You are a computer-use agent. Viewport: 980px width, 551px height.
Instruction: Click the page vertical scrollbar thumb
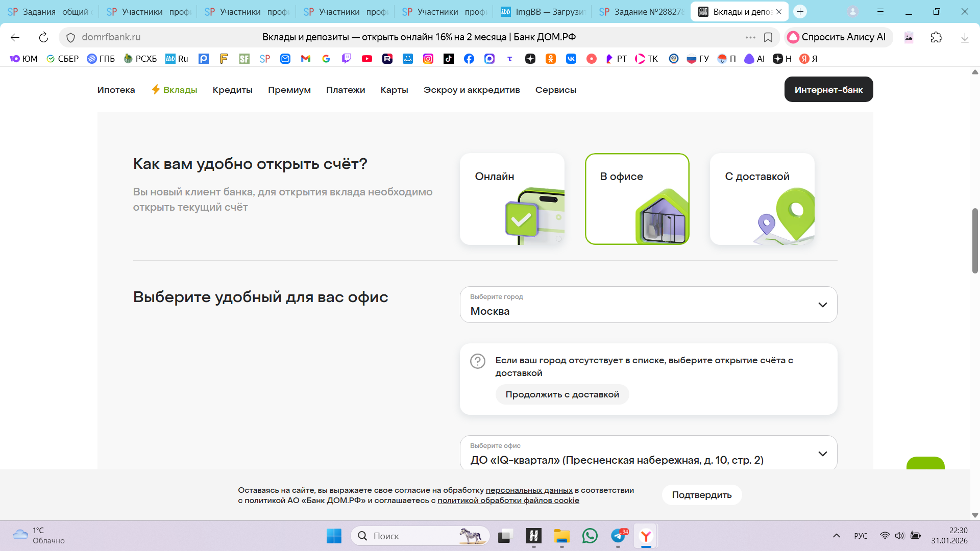[974, 240]
